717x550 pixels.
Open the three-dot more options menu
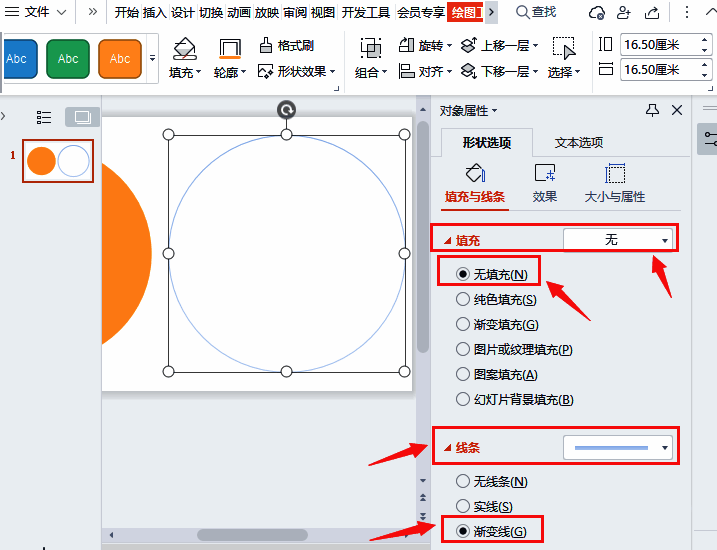click(x=686, y=12)
